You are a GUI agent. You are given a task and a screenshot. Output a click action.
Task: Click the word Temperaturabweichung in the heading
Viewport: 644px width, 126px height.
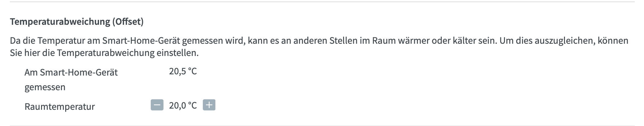tap(60, 22)
